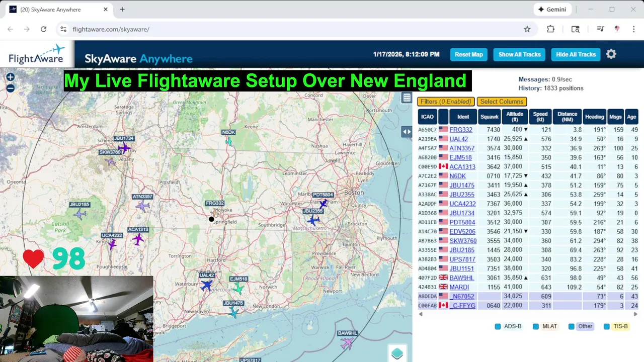Open the Select Columns chooser

coord(502,102)
